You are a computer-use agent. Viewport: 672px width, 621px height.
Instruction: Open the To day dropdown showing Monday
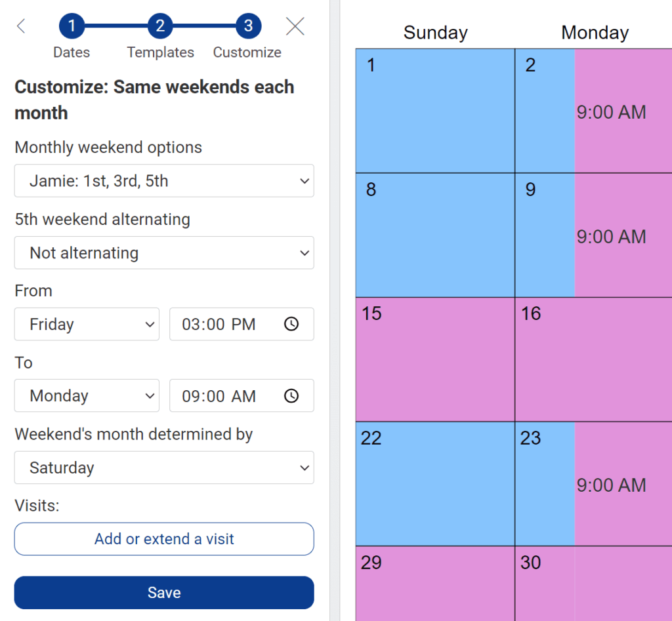[86, 395]
